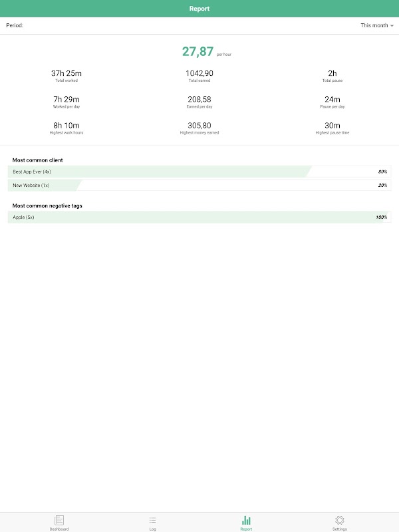The height and width of the screenshot is (532, 399).
Task: Click the 30m Highest pause time value
Action: [332, 126]
